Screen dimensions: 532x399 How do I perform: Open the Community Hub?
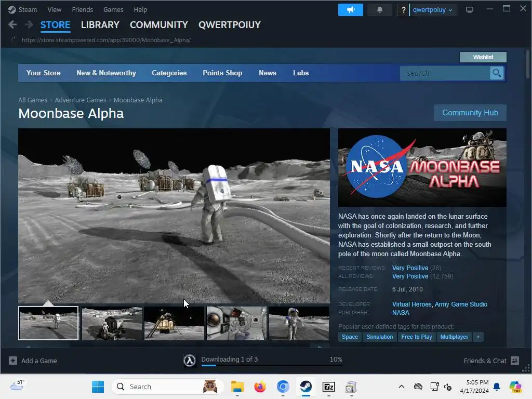click(x=470, y=113)
